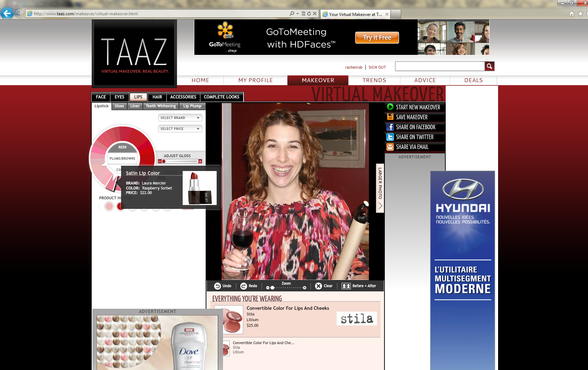Increase gloss with the red plus button

tap(200, 161)
